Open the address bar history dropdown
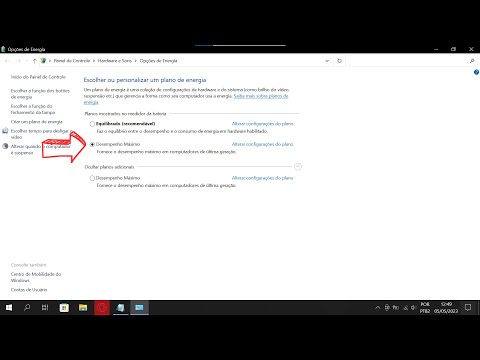Image resolution: width=480 pixels, height=360 pixels. (327, 61)
